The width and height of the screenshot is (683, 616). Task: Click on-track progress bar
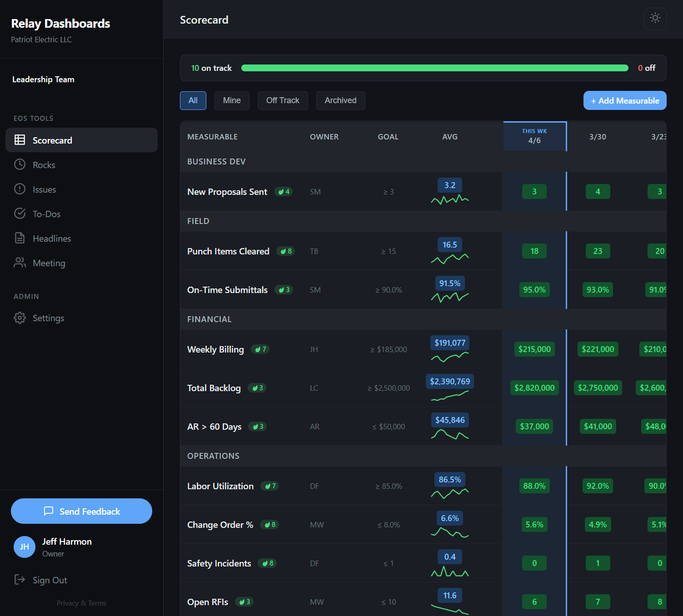point(435,68)
